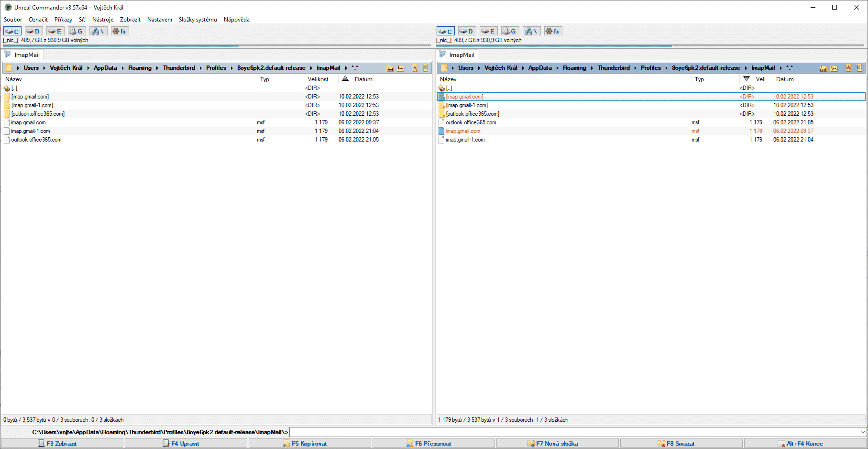Go up one level icon in right panel
This screenshot has width=868, height=449.
pos(835,68)
